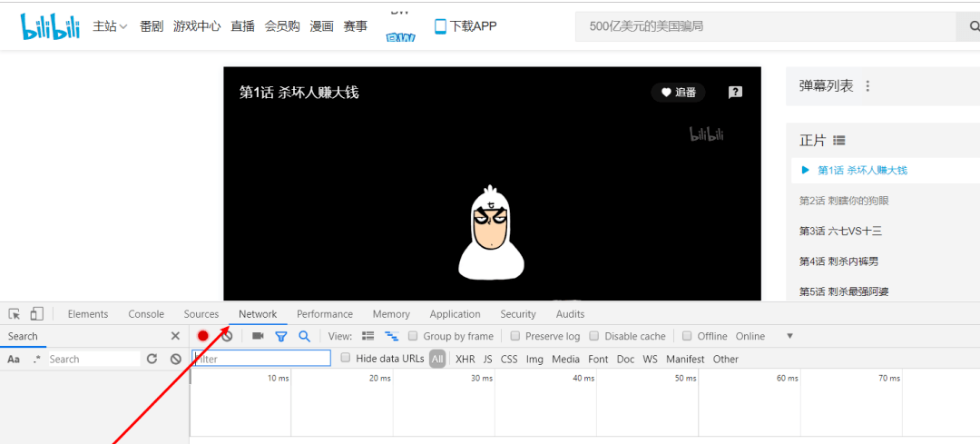980x444 pixels.
Task: Open the 会员购 link
Action: tap(282, 26)
